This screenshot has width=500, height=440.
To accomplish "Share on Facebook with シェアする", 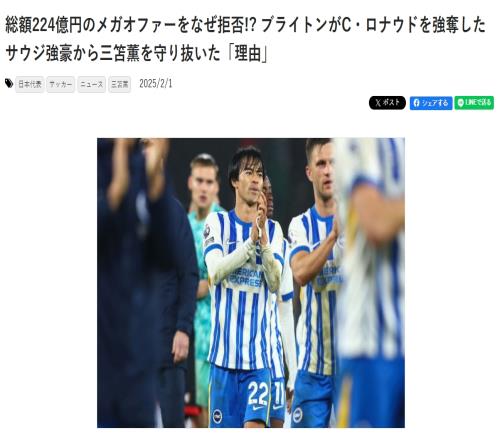I will click(431, 103).
